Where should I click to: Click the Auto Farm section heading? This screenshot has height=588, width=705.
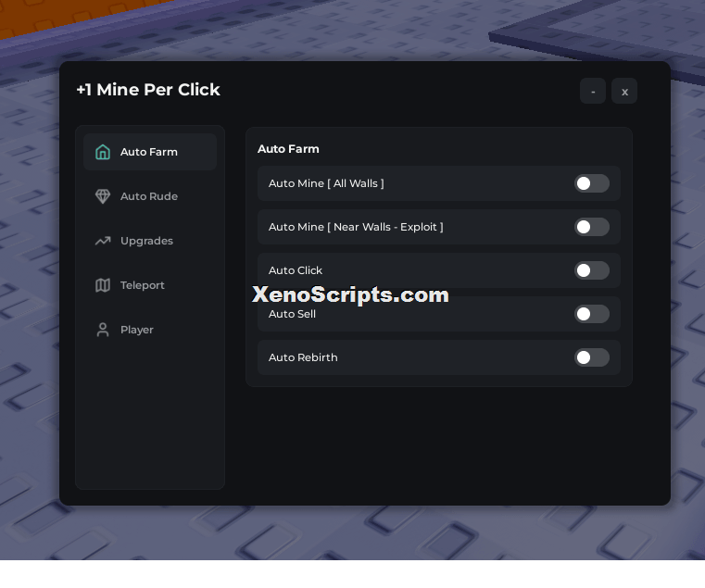pyautogui.click(x=288, y=149)
